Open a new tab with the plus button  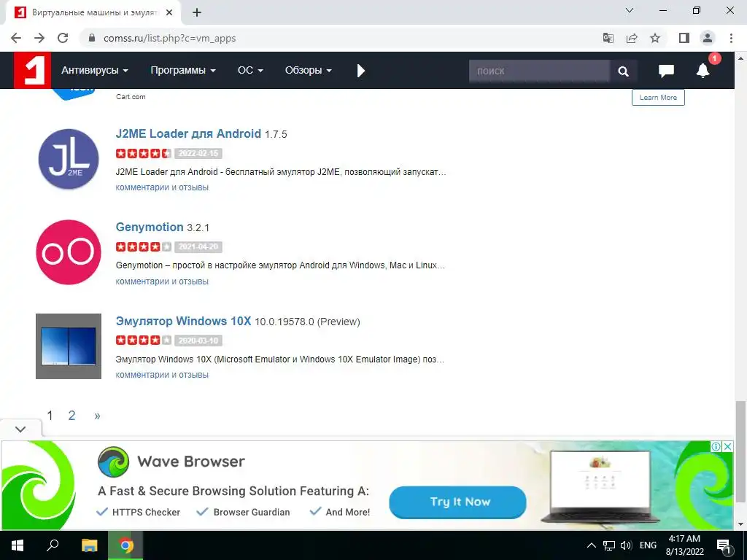click(197, 12)
